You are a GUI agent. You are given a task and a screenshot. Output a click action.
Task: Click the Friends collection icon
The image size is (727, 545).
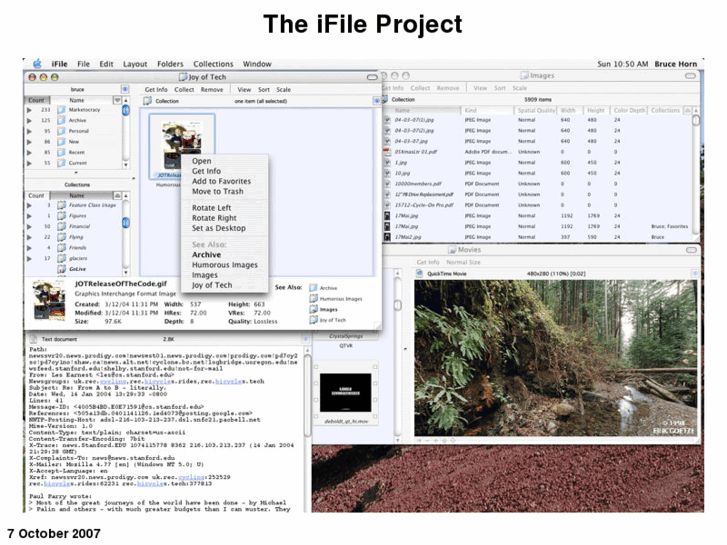click(x=61, y=248)
